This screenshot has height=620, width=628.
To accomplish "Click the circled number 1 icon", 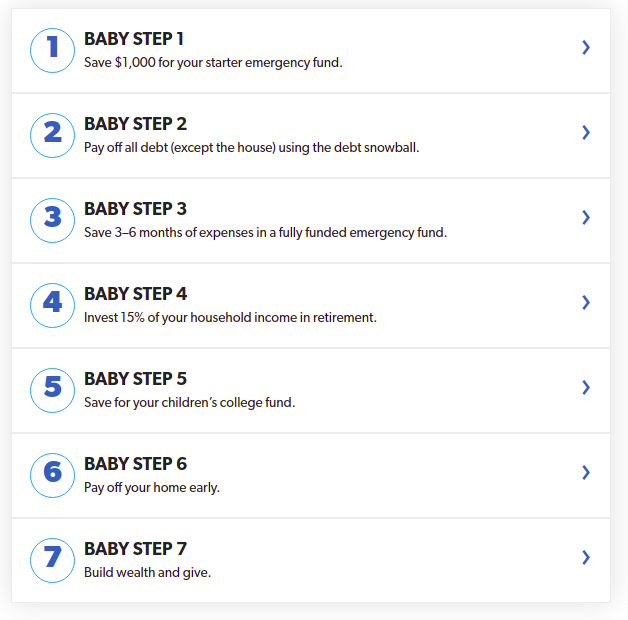I will (x=52, y=50).
